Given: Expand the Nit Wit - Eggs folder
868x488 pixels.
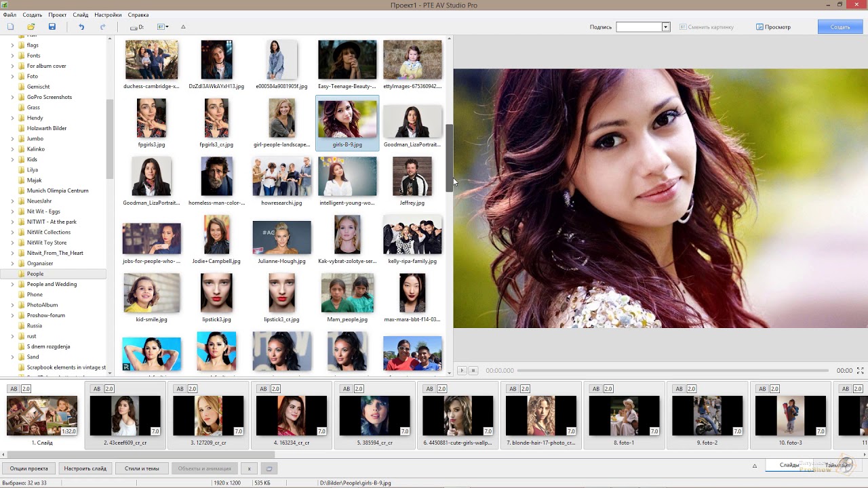Looking at the screenshot, I should click(12, 211).
